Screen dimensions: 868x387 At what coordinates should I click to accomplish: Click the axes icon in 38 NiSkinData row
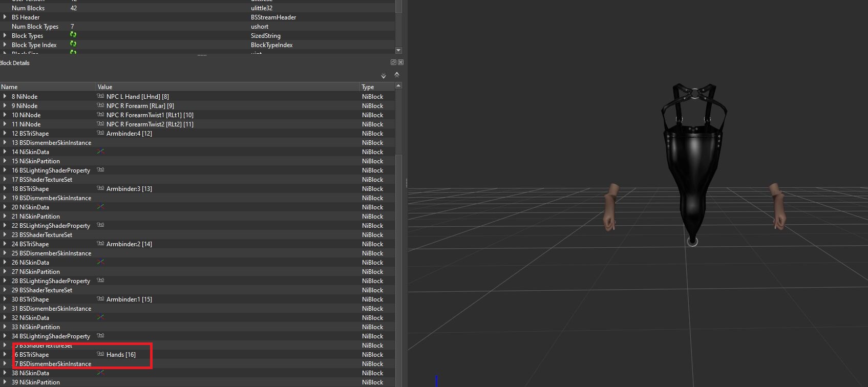pyautogui.click(x=100, y=372)
